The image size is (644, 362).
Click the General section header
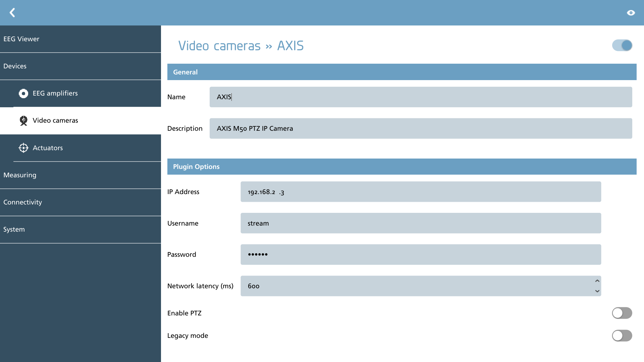tap(402, 72)
